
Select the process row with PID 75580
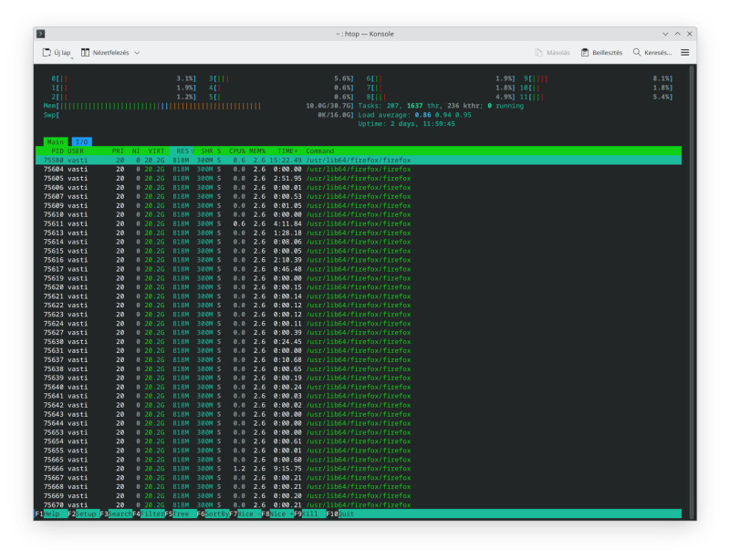[359, 161]
